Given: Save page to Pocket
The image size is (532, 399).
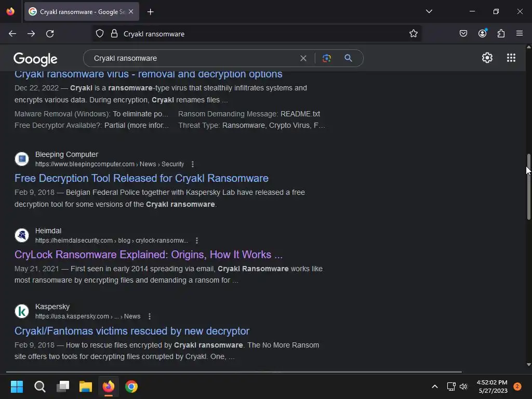Looking at the screenshot, I should (x=463, y=33).
